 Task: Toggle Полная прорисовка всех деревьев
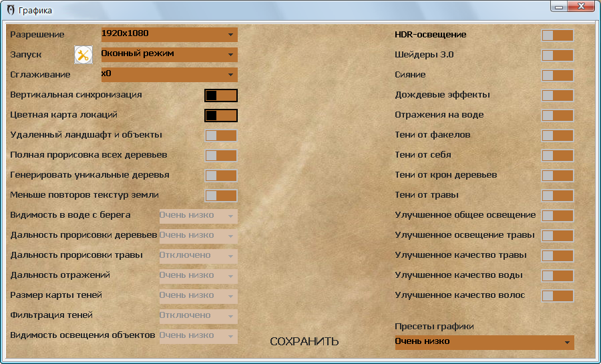[x=221, y=155]
